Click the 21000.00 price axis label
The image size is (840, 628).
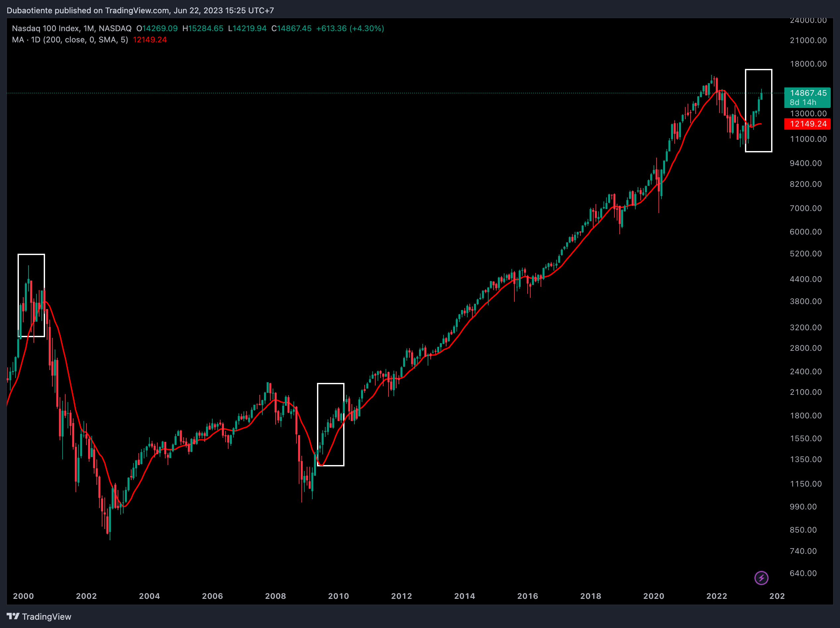808,40
